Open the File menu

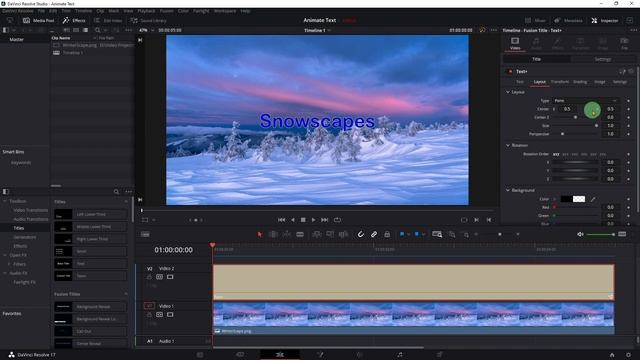pyautogui.click(x=41, y=11)
